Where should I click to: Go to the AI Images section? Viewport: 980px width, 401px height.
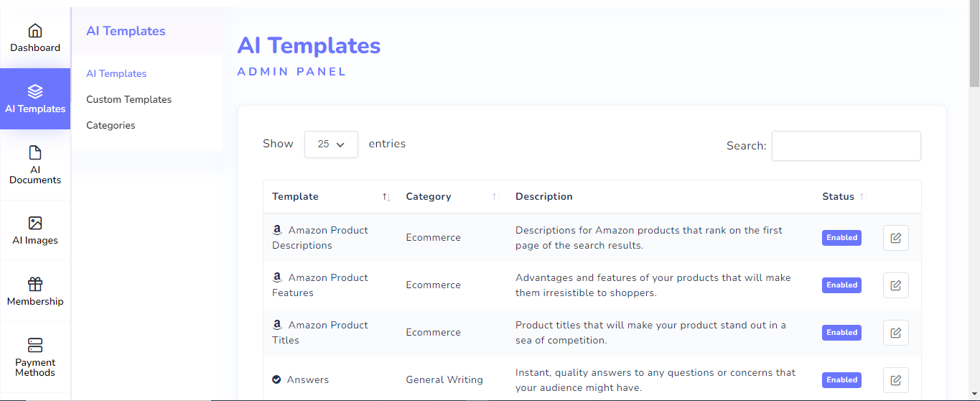(x=35, y=231)
